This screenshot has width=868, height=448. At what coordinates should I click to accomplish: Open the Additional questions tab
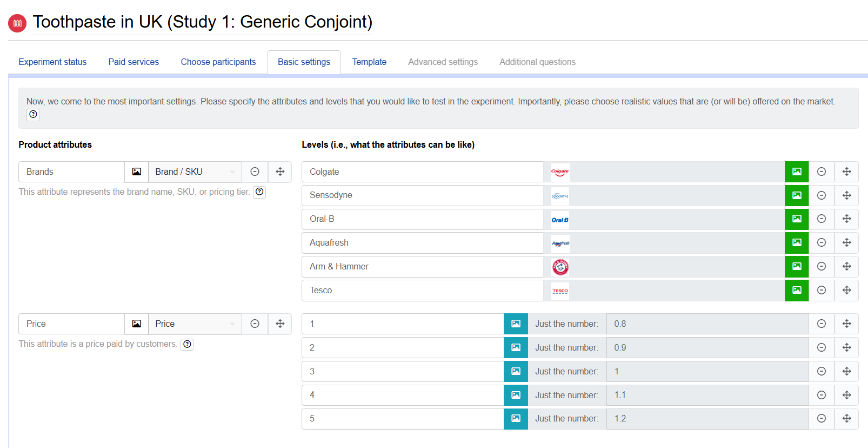pyautogui.click(x=538, y=62)
